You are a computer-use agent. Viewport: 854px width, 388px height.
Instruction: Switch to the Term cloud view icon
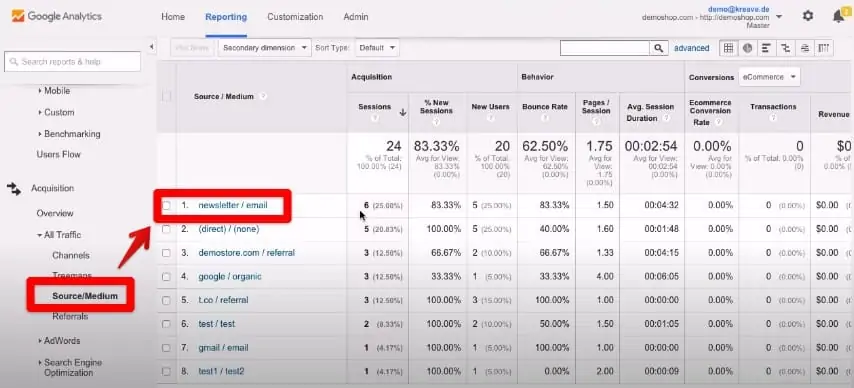coord(804,48)
